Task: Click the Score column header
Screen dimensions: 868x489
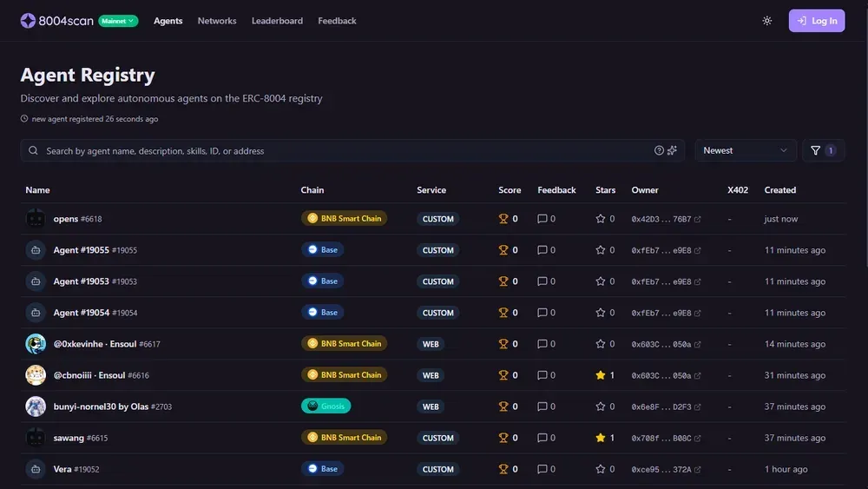Action: tap(510, 190)
